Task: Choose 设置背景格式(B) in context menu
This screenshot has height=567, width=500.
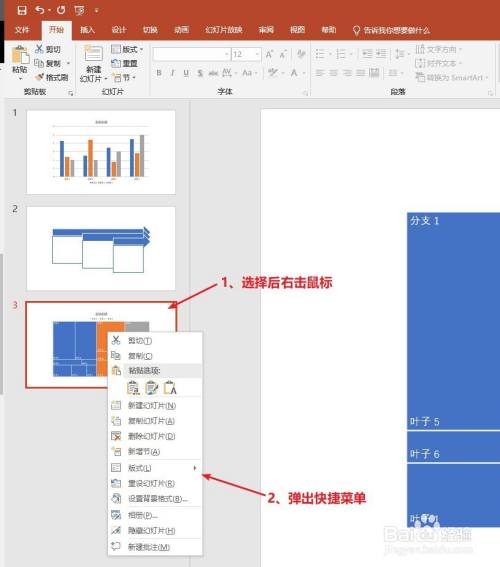Action: pyautogui.click(x=155, y=499)
